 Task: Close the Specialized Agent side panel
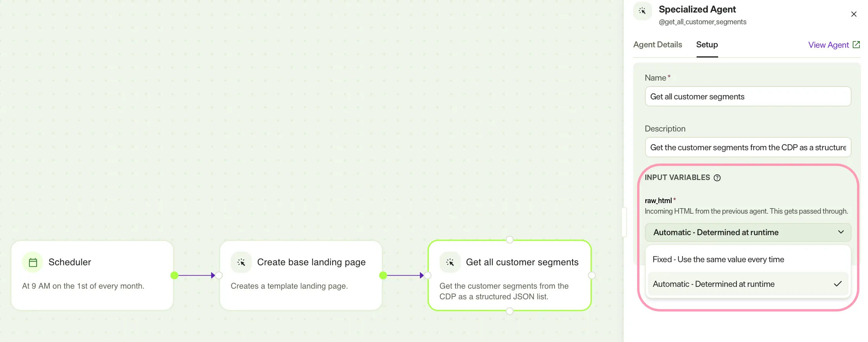(x=854, y=14)
